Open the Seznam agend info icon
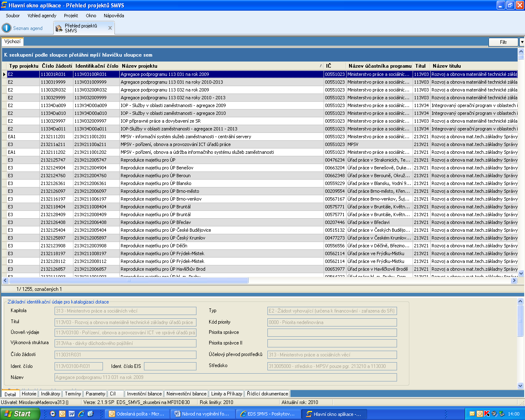This screenshot has height=420, width=525. 7,28
